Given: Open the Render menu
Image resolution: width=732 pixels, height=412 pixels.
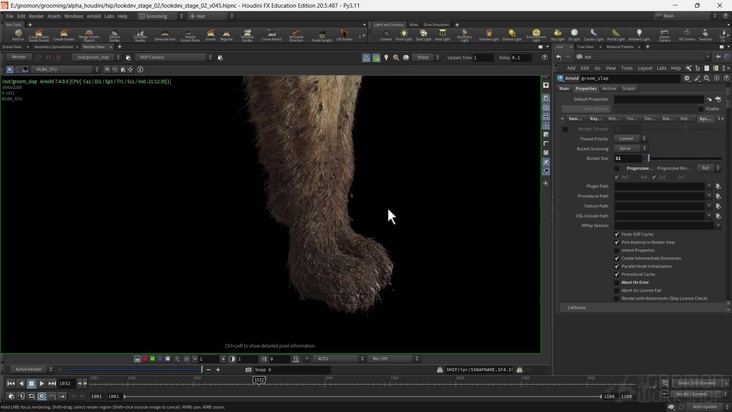Looking at the screenshot, I should coord(36,16).
